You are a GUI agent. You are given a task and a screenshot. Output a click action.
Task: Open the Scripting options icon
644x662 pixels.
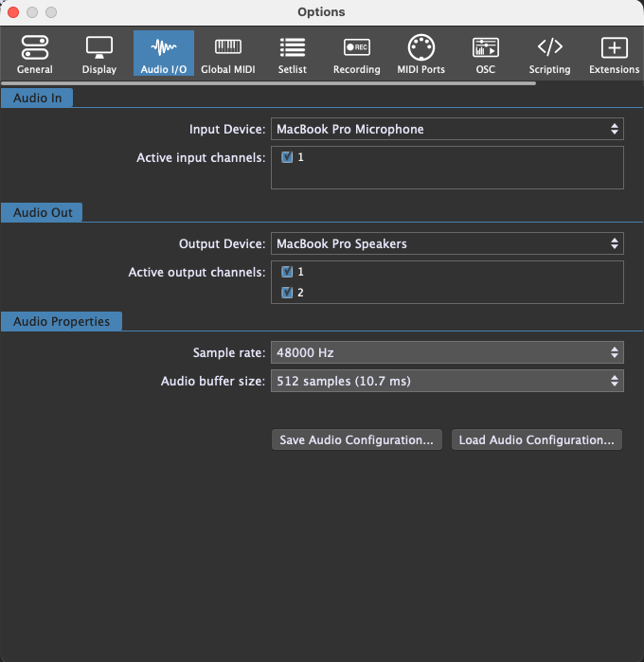549,53
